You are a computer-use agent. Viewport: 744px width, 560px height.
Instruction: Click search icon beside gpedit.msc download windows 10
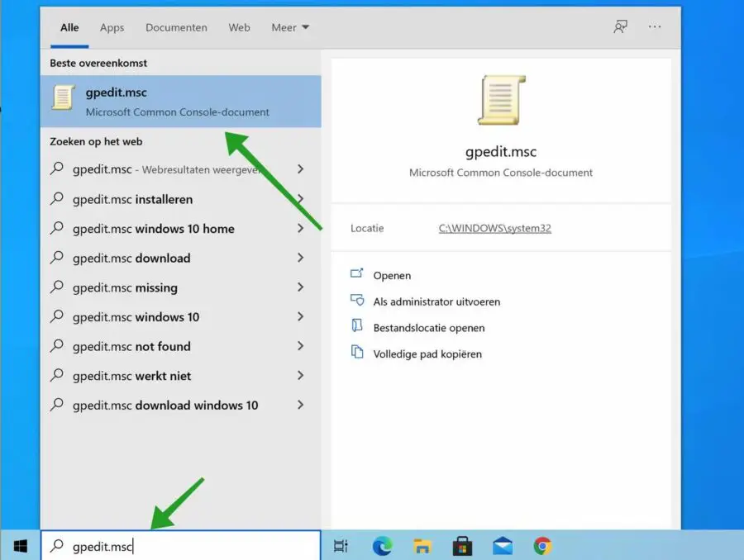pyautogui.click(x=57, y=404)
